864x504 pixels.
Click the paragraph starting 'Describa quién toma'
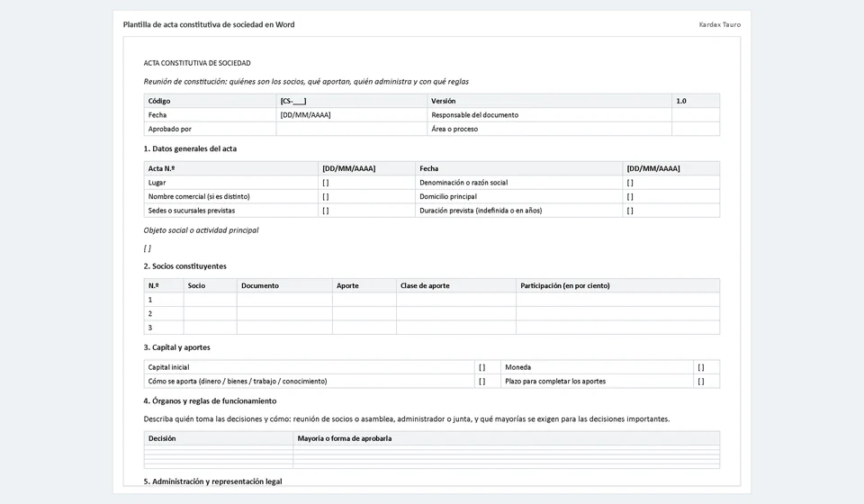(407, 419)
